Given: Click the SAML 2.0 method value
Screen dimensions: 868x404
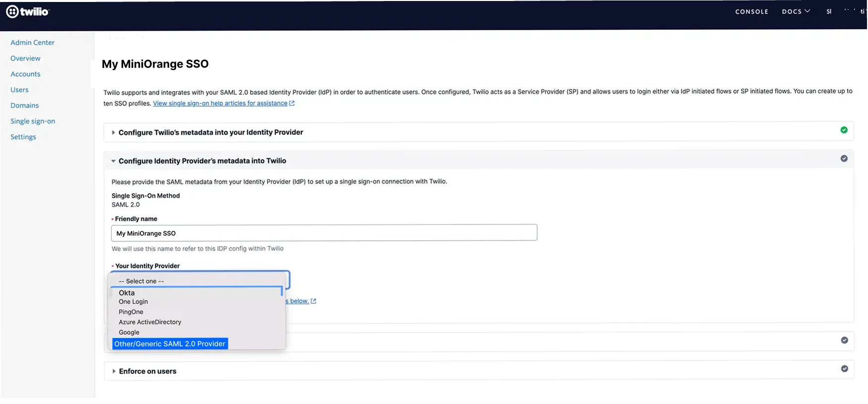Looking at the screenshot, I should tap(126, 204).
